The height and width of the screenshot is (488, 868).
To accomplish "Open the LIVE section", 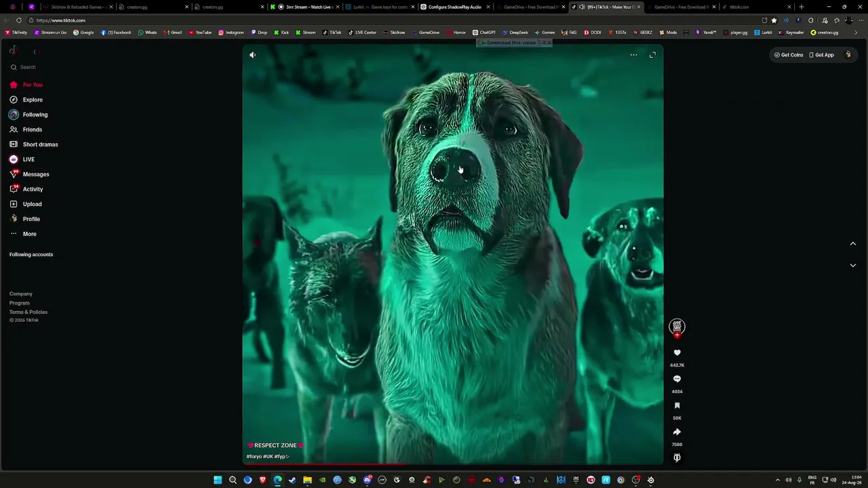I will [x=23, y=159].
